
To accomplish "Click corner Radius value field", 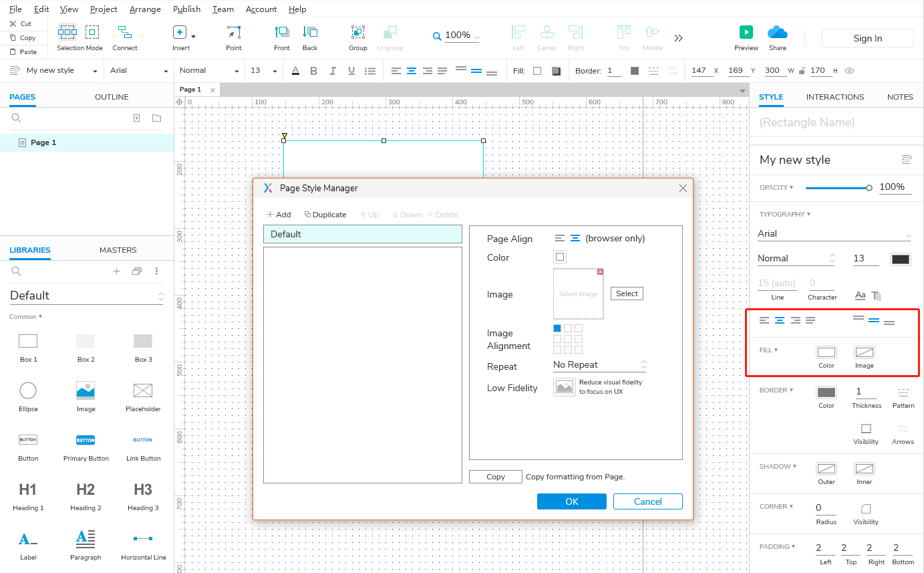I will click(x=826, y=508).
